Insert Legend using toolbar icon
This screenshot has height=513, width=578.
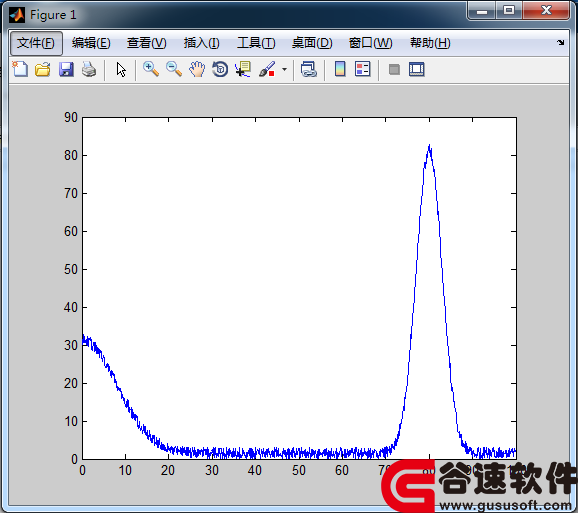(x=363, y=69)
